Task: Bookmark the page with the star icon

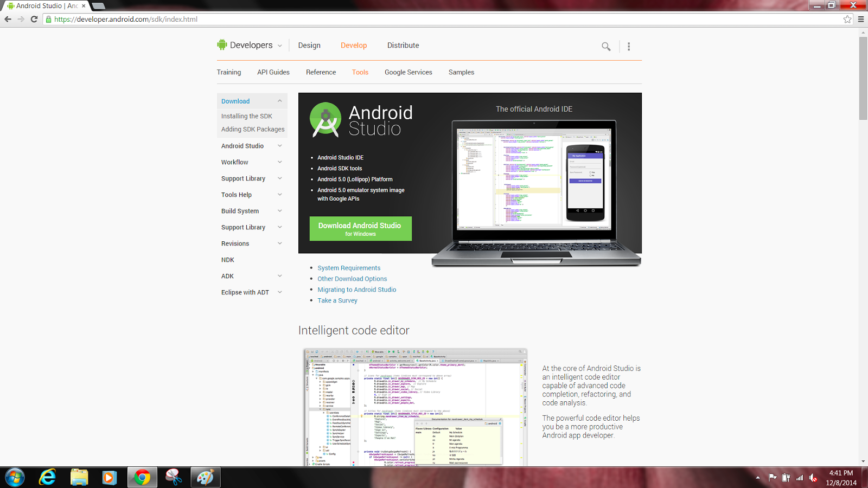Action: [847, 18]
